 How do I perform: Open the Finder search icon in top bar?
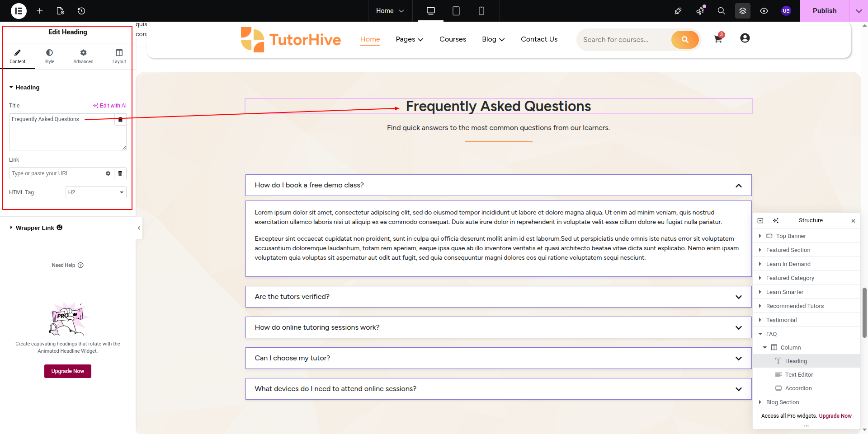pyautogui.click(x=722, y=11)
